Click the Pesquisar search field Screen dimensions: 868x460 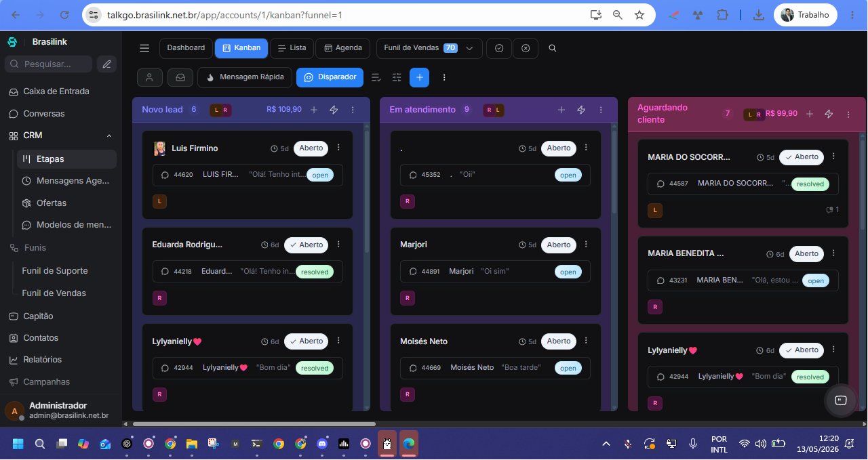click(48, 64)
